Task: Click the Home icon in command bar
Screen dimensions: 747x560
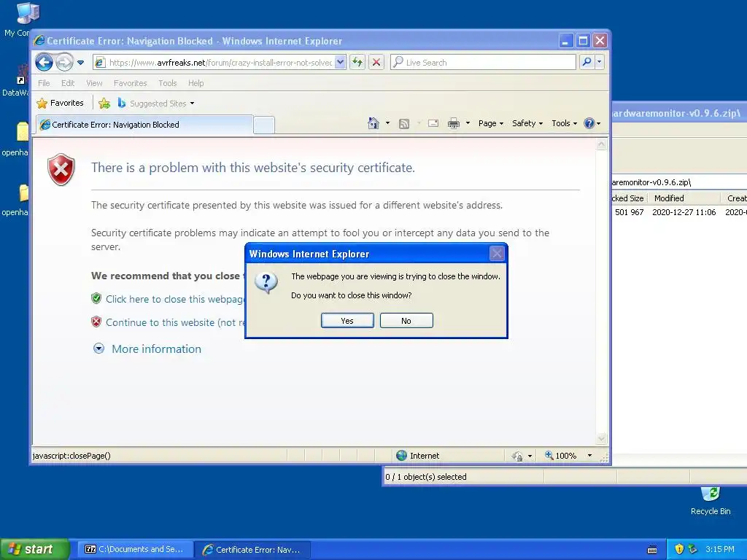Action: click(x=373, y=123)
